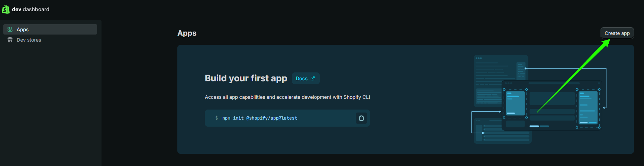Click the external link icon beside Docs

313,78
